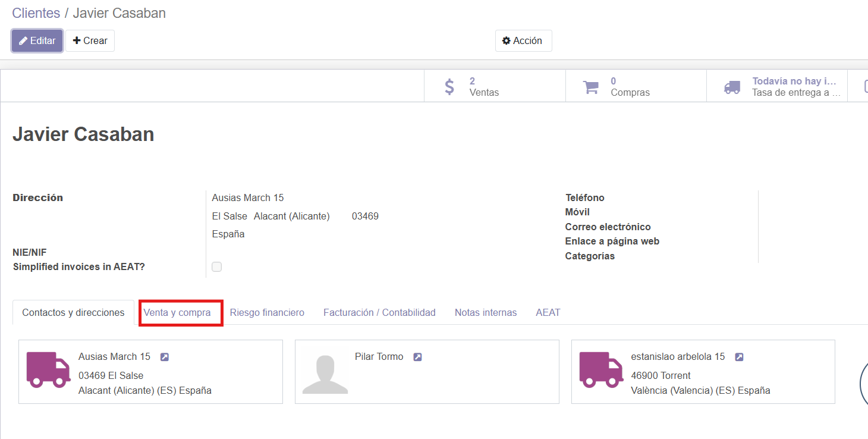Navigate to Clientes breadcrumb link
This screenshot has width=868, height=439.
(x=36, y=13)
